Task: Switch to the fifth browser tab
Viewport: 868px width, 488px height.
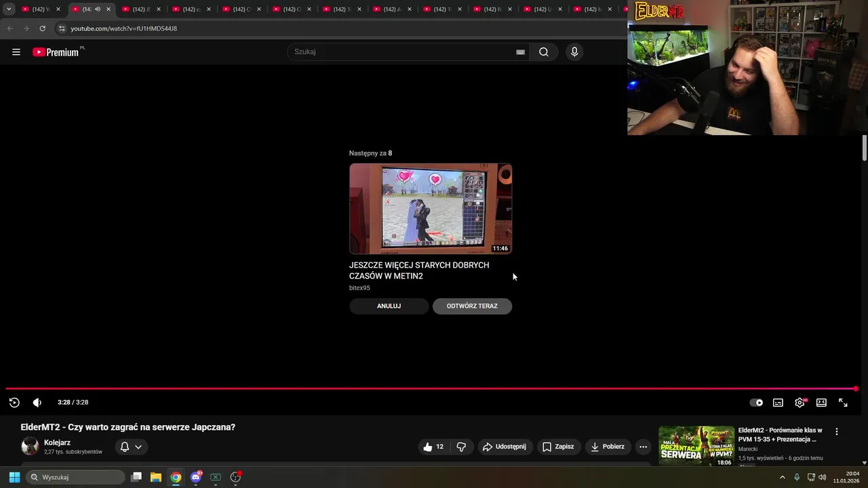Action: pyautogui.click(x=242, y=9)
